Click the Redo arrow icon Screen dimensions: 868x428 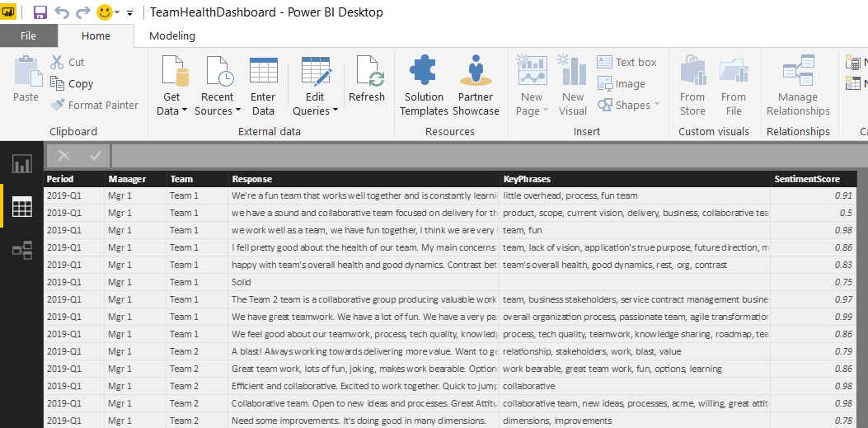pyautogui.click(x=82, y=12)
